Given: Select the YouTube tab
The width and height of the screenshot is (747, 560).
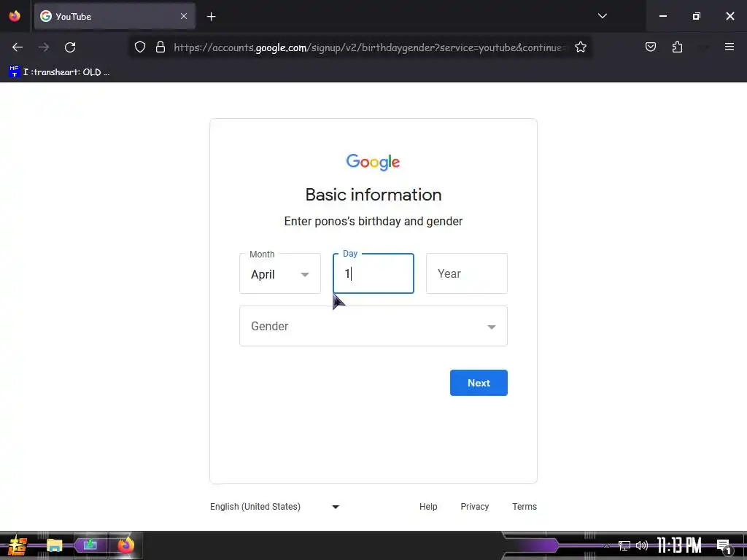Looking at the screenshot, I should (x=115, y=16).
